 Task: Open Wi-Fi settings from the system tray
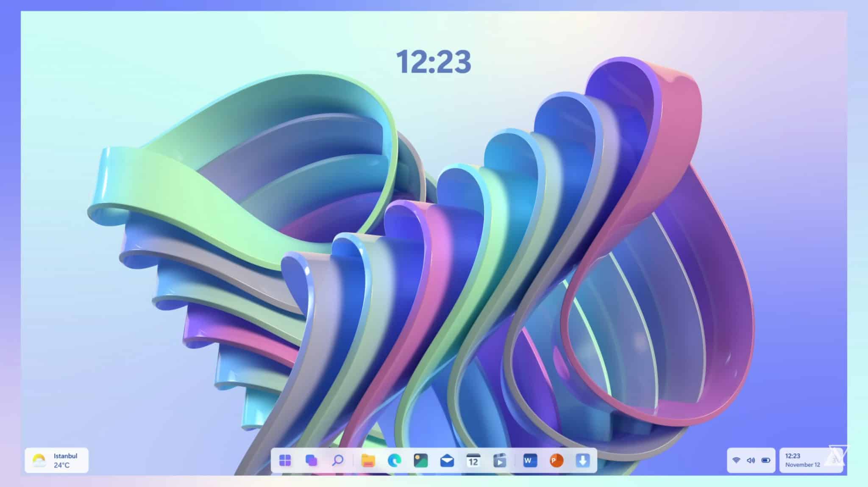pos(737,461)
